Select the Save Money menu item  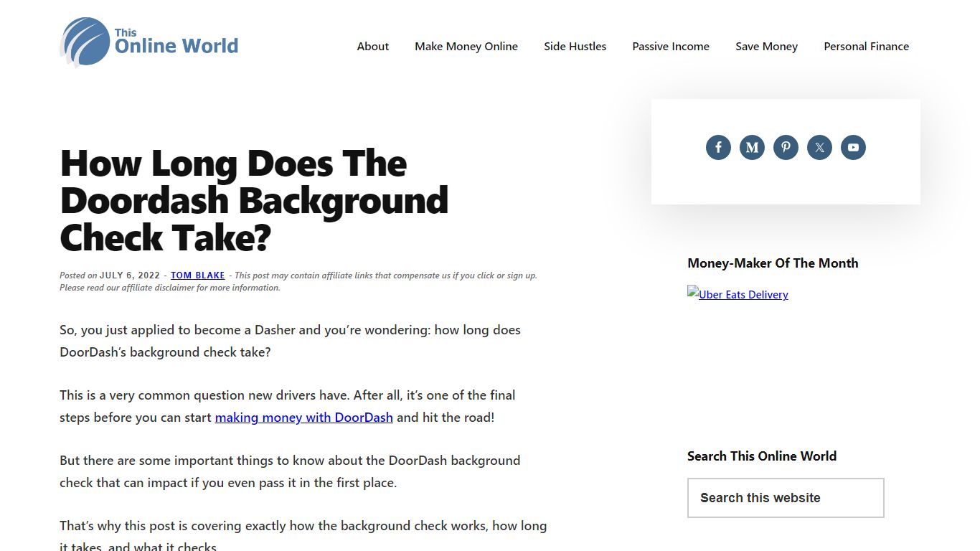click(766, 46)
